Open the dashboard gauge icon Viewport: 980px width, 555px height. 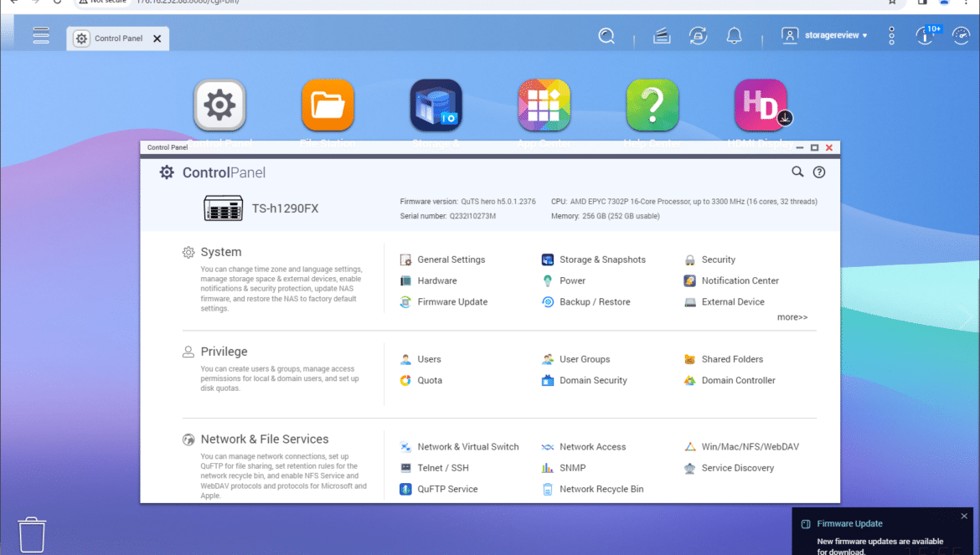click(x=962, y=36)
